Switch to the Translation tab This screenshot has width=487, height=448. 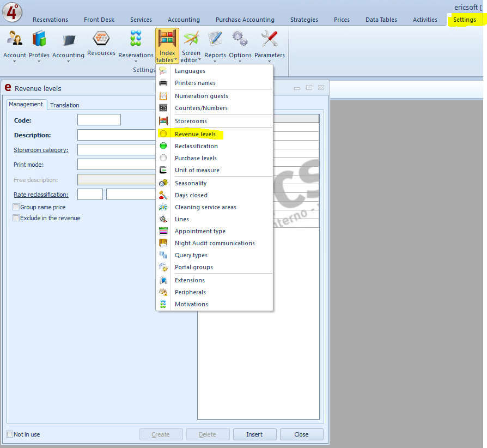coord(65,105)
